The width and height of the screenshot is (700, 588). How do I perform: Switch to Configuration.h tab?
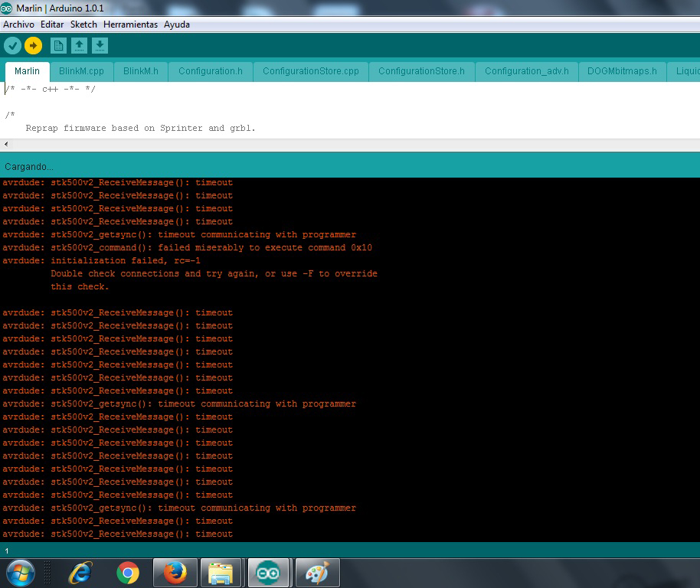211,71
